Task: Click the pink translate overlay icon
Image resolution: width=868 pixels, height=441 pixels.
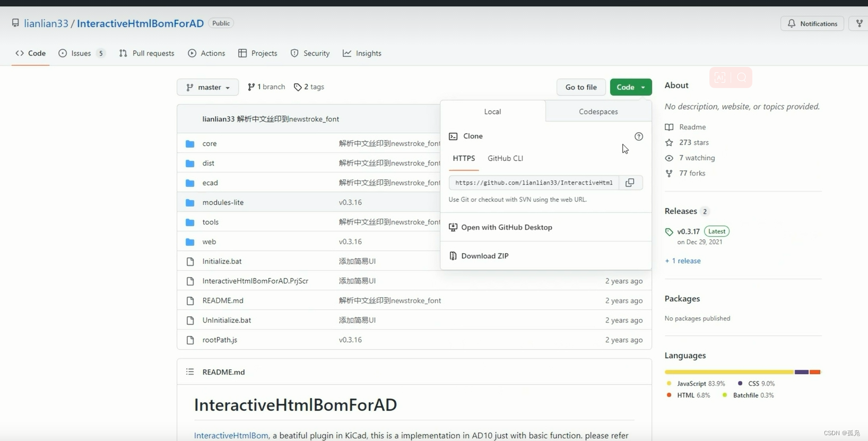Action: click(x=720, y=78)
